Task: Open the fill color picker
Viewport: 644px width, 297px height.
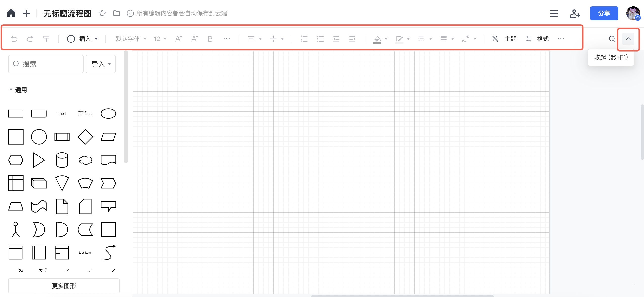Action: coord(377,39)
